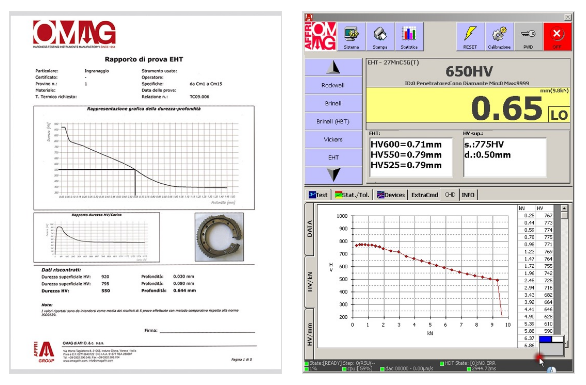Screen dimensions: 586x385
Task: Click the red OFF power button
Action: (557, 37)
